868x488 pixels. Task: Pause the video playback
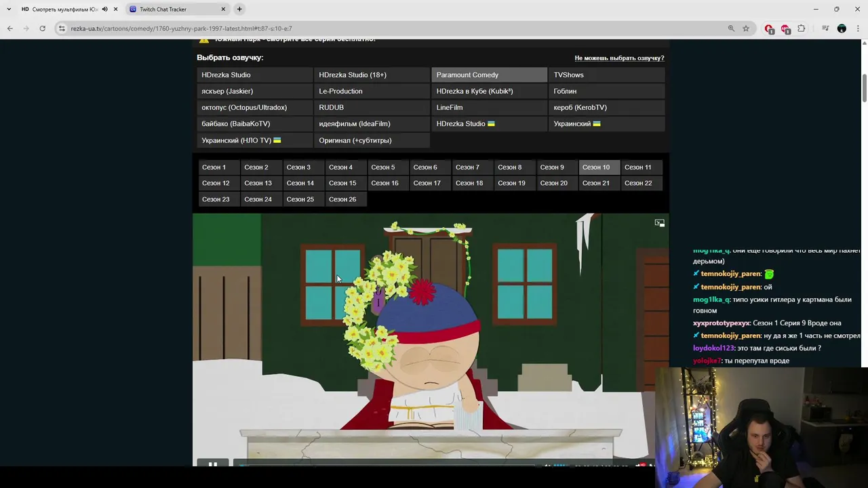coord(212,464)
